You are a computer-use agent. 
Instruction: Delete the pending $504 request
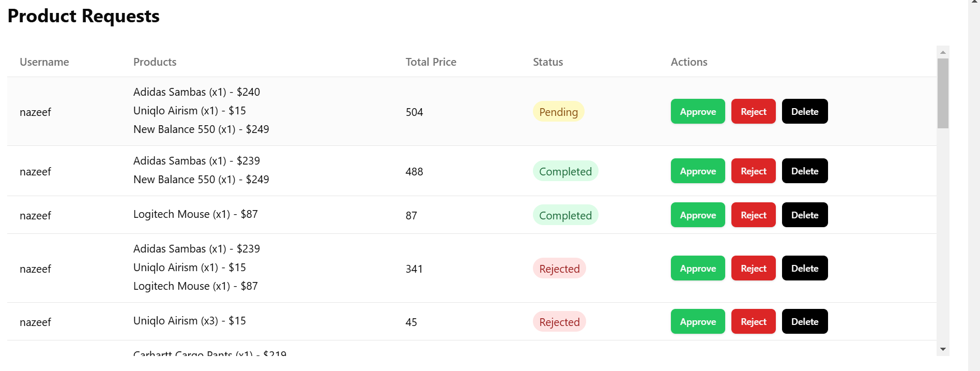point(804,111)
